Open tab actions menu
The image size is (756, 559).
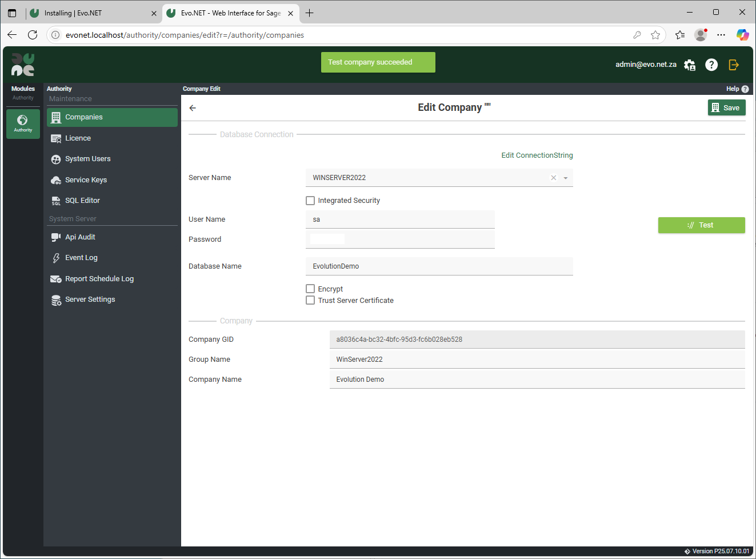click(12, 13)
